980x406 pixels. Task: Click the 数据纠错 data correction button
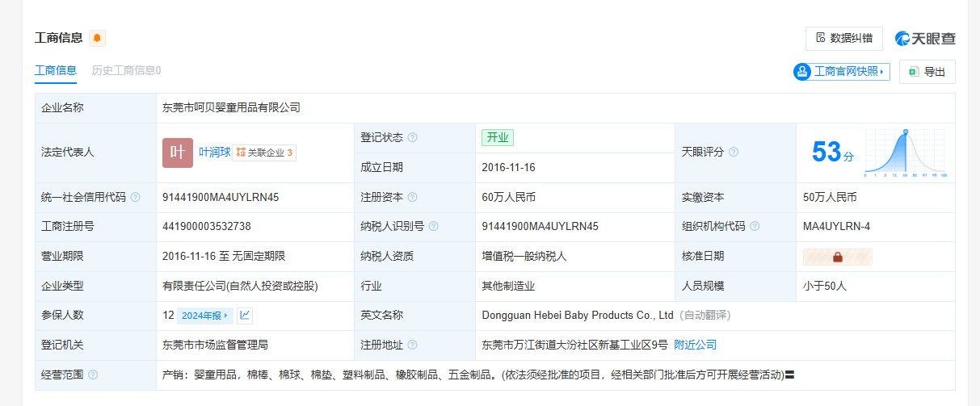tap(844, 38)
